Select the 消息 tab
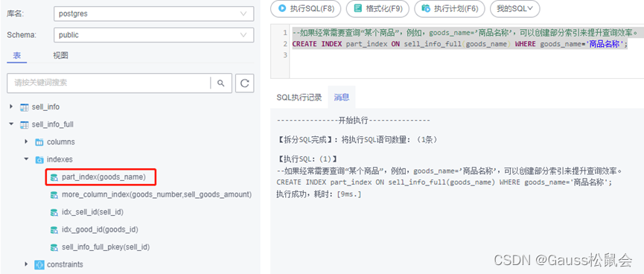 click(342, 98)
